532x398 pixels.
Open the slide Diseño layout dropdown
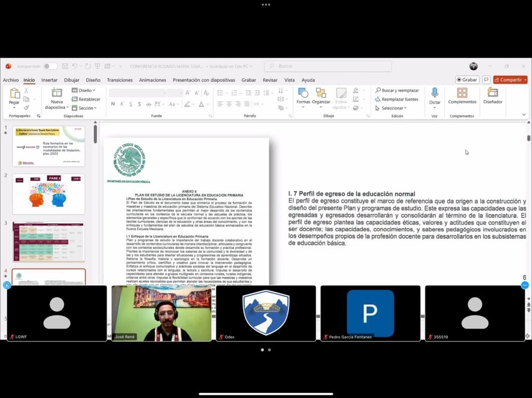click(84, 90)
